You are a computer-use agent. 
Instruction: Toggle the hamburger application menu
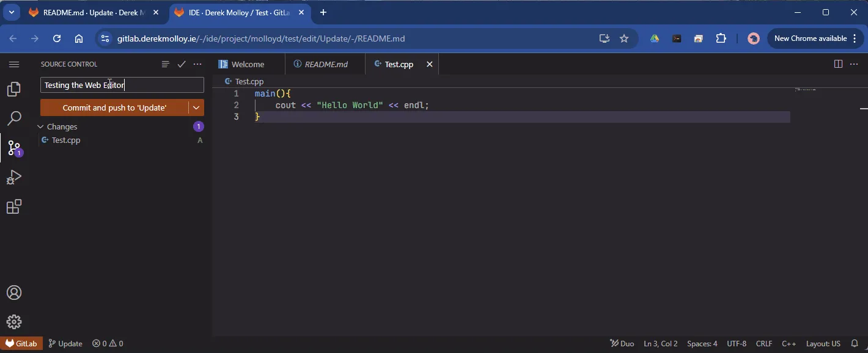[x=14, y=64]
